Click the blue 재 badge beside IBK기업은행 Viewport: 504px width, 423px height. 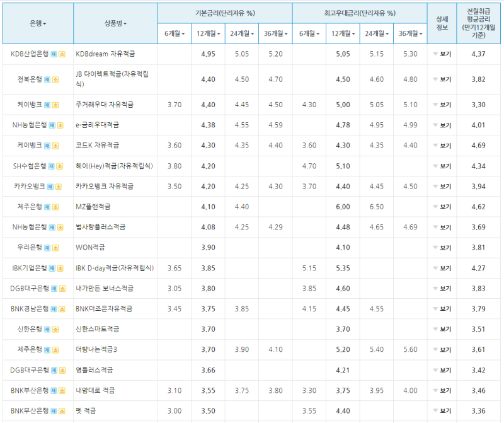coord(52,269)
